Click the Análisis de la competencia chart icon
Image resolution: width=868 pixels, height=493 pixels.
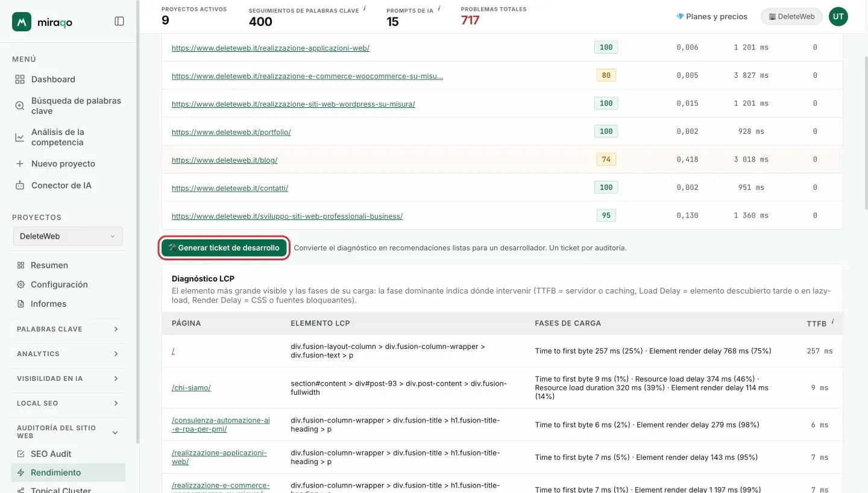[20, 137]
